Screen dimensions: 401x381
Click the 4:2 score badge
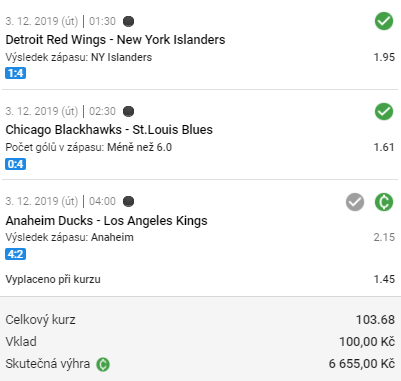tap(15, 254)
